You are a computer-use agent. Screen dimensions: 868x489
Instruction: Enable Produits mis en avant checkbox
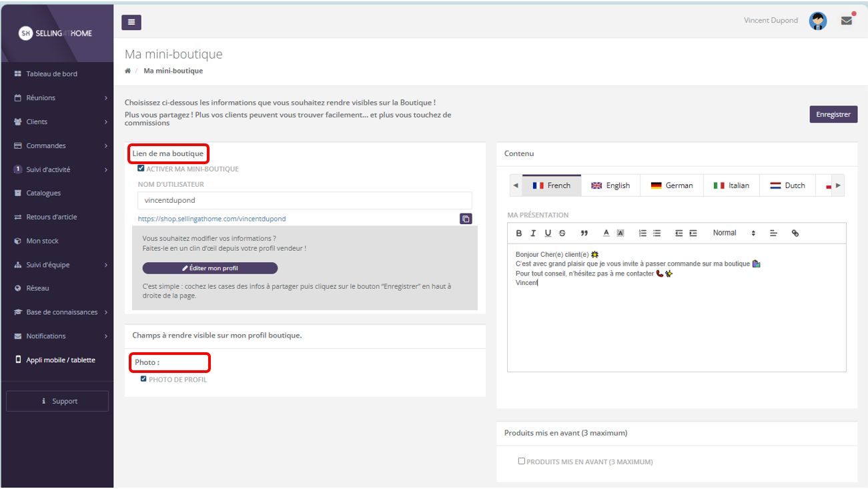[522, 461]
